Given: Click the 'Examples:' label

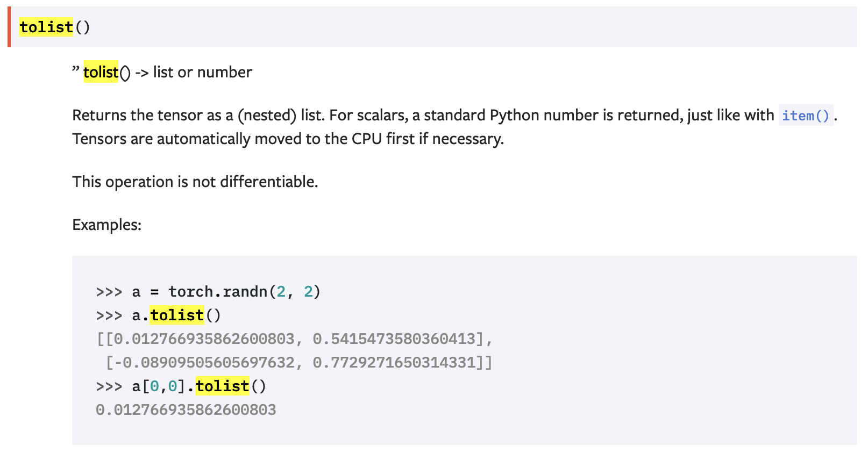Looking at the screenshot, I should 106,225.
